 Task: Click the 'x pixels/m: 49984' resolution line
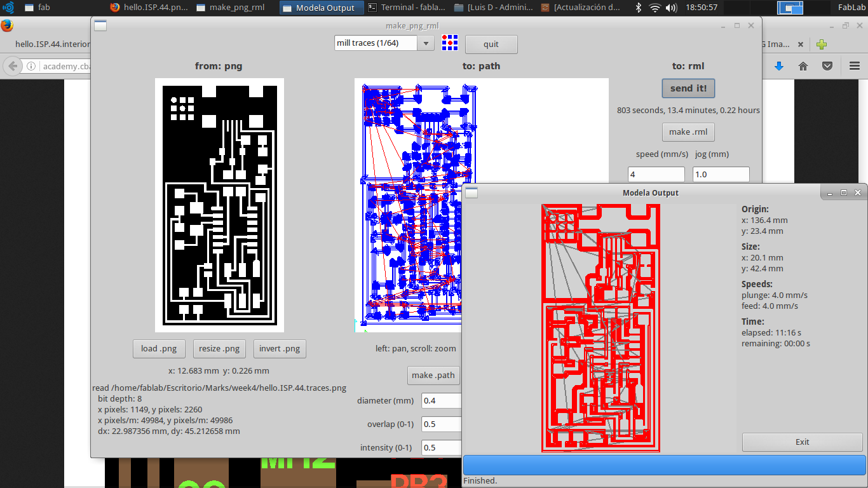click(x=165, y=420)
